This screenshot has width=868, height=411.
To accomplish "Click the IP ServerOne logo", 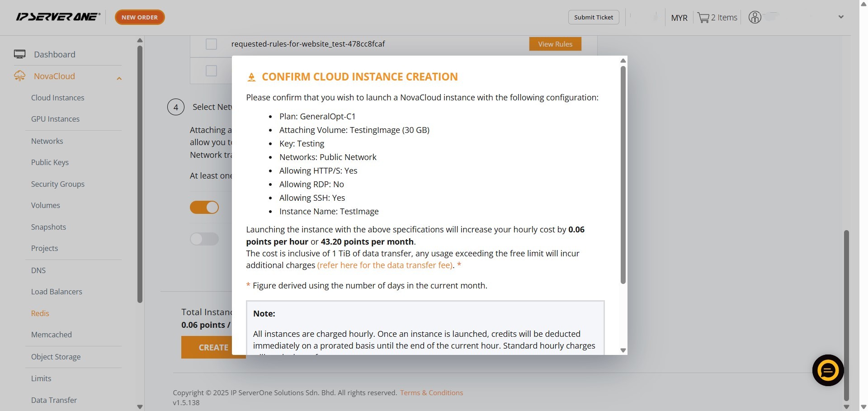I will 58,17.
